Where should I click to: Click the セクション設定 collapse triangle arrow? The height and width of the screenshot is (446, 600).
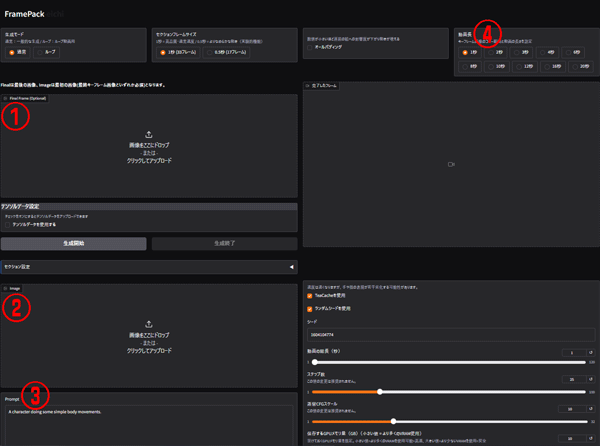pos(292,267)
